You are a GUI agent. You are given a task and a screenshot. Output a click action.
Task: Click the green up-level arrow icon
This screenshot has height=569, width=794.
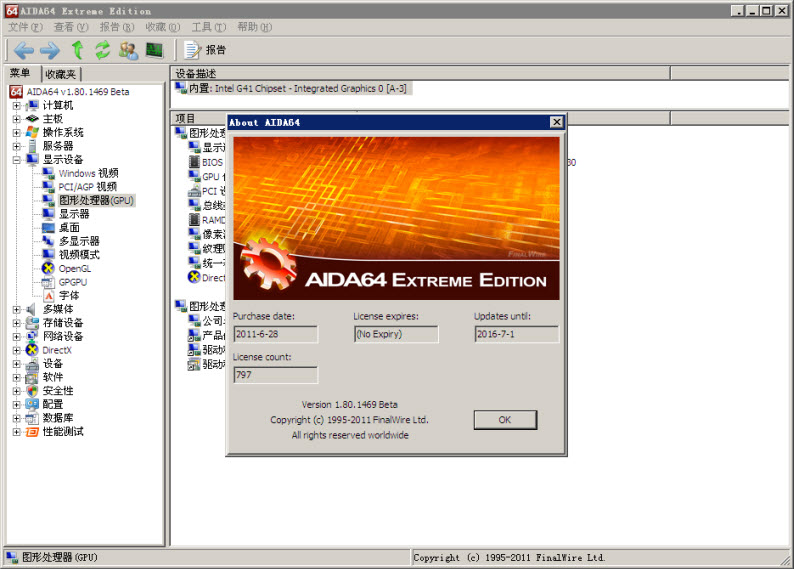pos(77,50)
